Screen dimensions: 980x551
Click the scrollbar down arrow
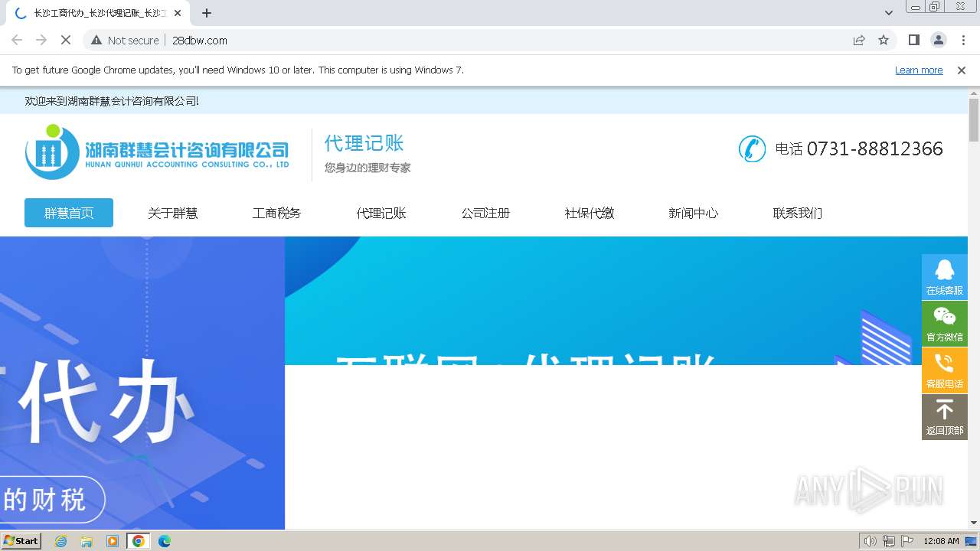[974, 523]
